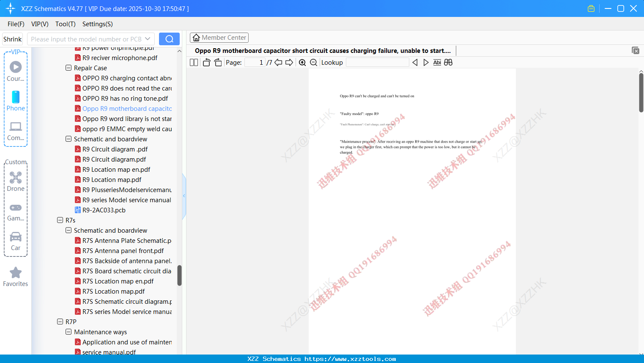Viewport: 644px width, 363px height.
Task: Click the document viewer vertical scrollbar thumb
Action: [641, 93]
